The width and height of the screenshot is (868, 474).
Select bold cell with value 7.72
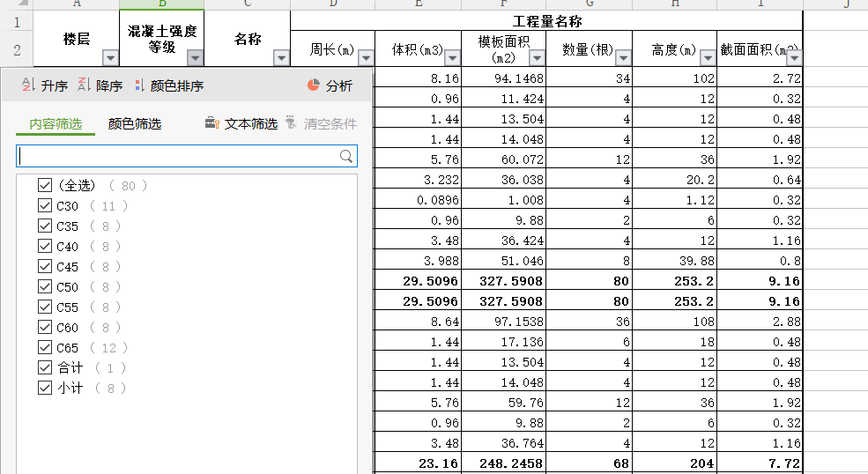[x=760, y=463]
